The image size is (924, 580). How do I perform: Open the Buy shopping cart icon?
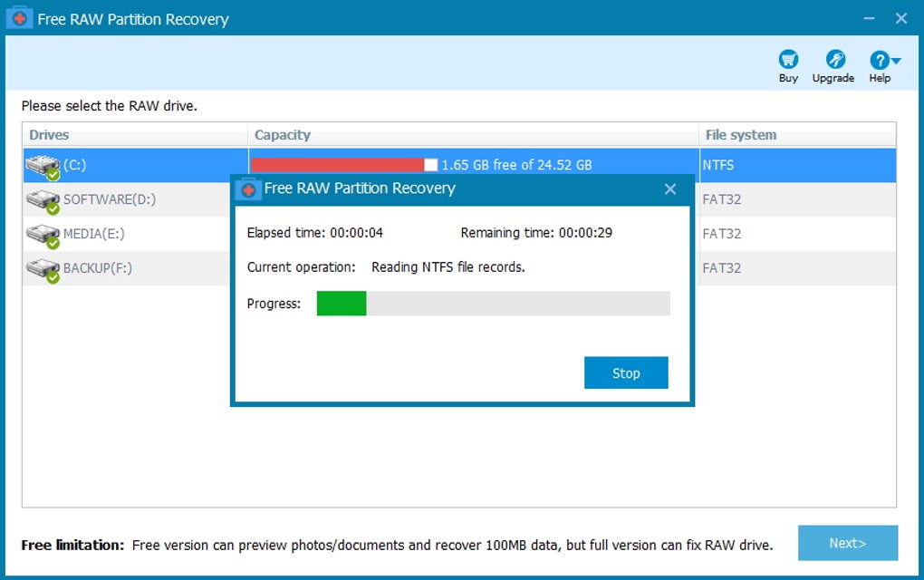point(788,60)
